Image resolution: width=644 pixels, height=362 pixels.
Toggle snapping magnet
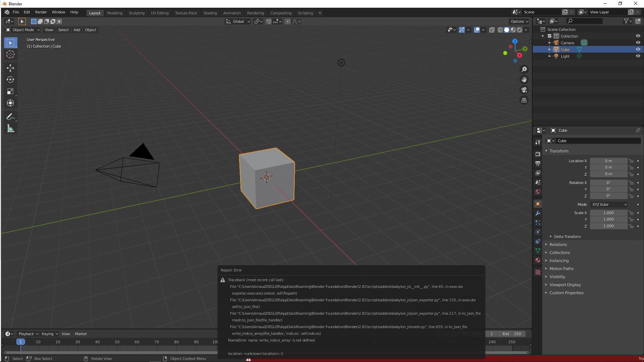pos(268,21)
